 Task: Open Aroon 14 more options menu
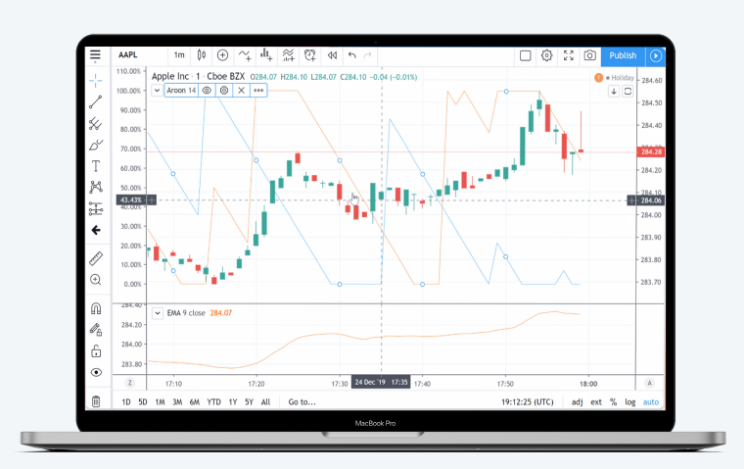258,90
